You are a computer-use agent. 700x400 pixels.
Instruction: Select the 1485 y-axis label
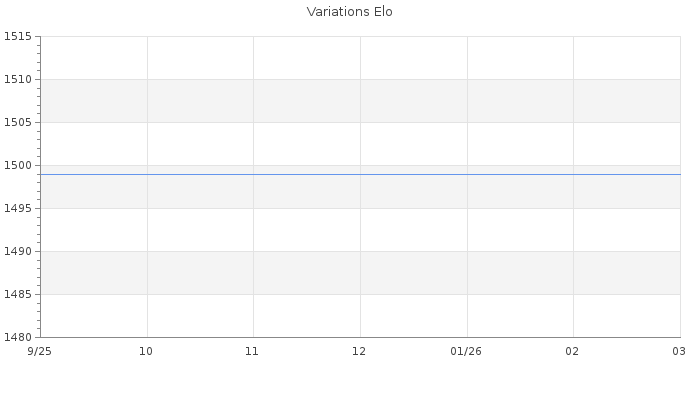pos(18,295)
